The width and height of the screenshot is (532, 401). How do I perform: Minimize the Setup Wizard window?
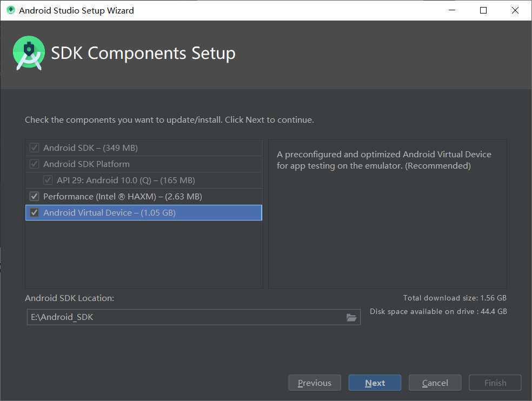[452, 10]
